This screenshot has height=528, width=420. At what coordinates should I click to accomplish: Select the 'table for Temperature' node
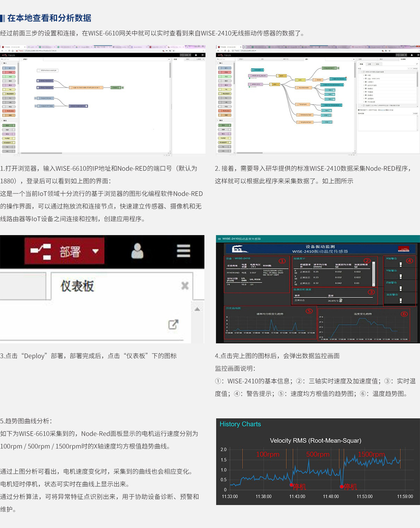click(x=331, y=105)
